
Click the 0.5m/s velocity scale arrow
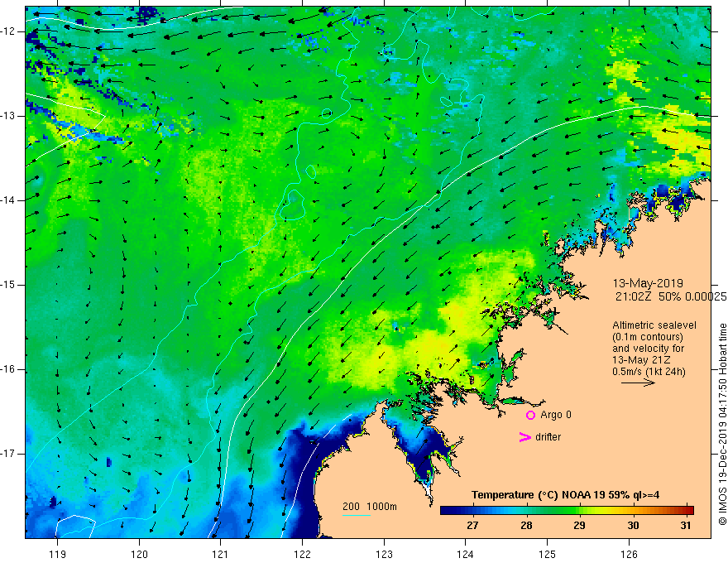click(x=638, y=383)
